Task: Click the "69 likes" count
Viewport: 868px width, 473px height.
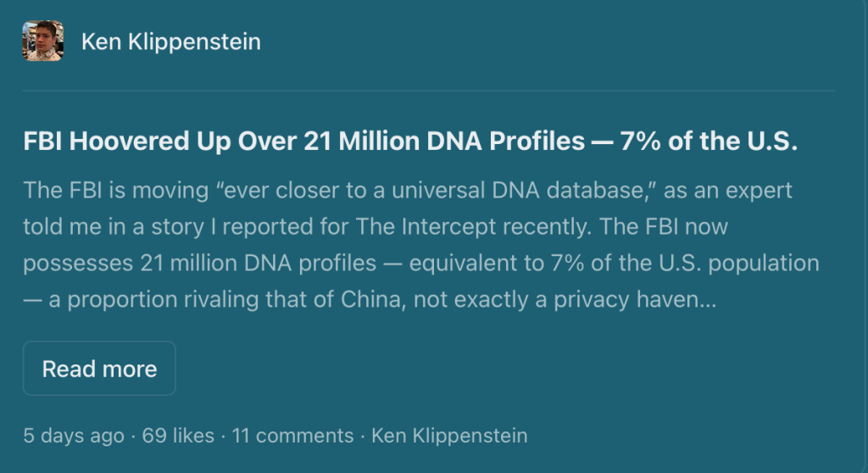Action: (178, 436)
